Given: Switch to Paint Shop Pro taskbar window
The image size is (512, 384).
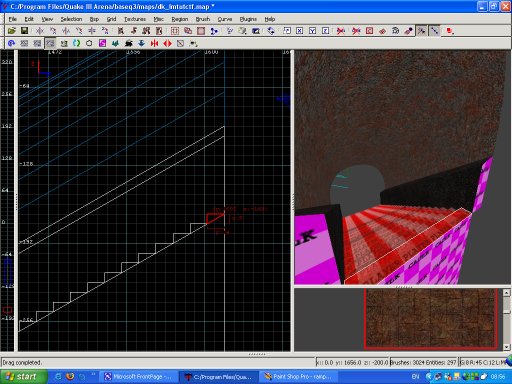Looking at the screenshot, I should (x=299, y=377).
